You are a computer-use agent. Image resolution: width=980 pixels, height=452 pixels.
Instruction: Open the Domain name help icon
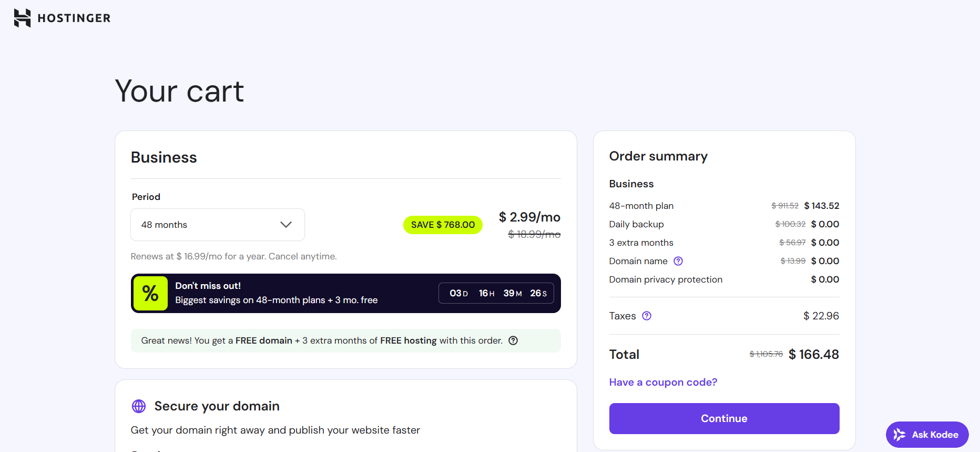[x=678, y=261]
